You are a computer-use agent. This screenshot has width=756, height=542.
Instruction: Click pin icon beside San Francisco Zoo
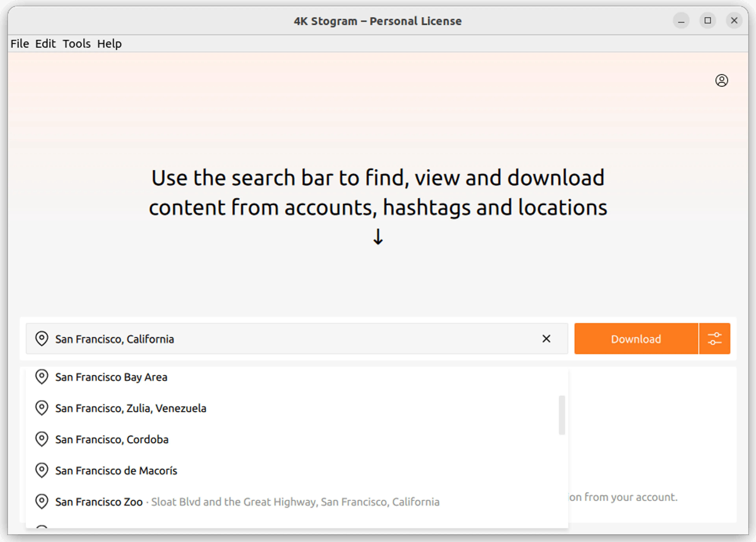tap(42, 502)
